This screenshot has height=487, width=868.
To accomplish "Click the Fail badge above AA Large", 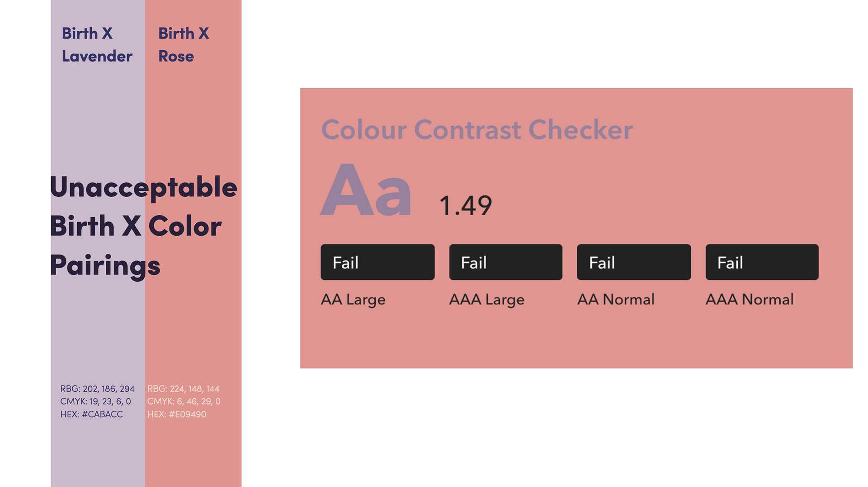I will pyautogui.click(x=377, y=262).
